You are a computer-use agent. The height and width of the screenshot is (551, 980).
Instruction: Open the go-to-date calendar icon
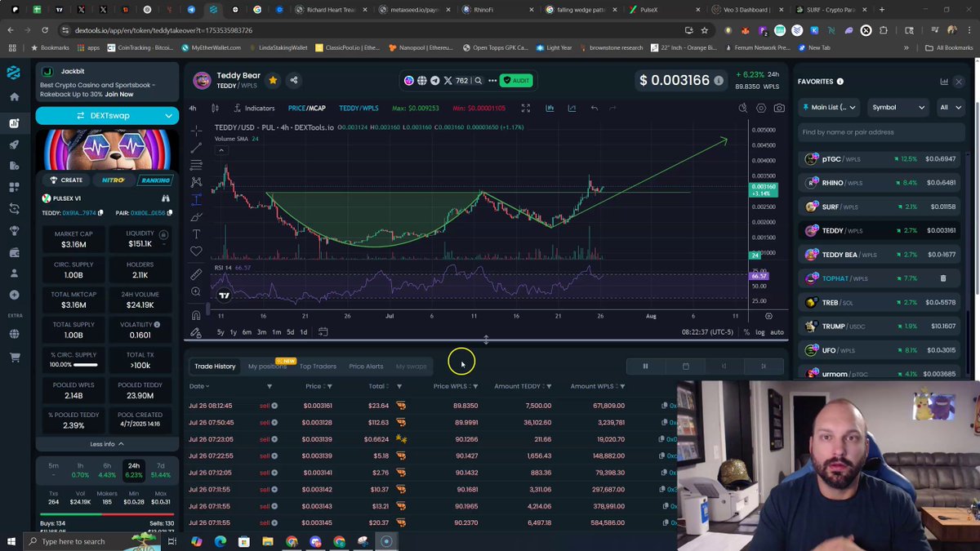pos(323,332)
